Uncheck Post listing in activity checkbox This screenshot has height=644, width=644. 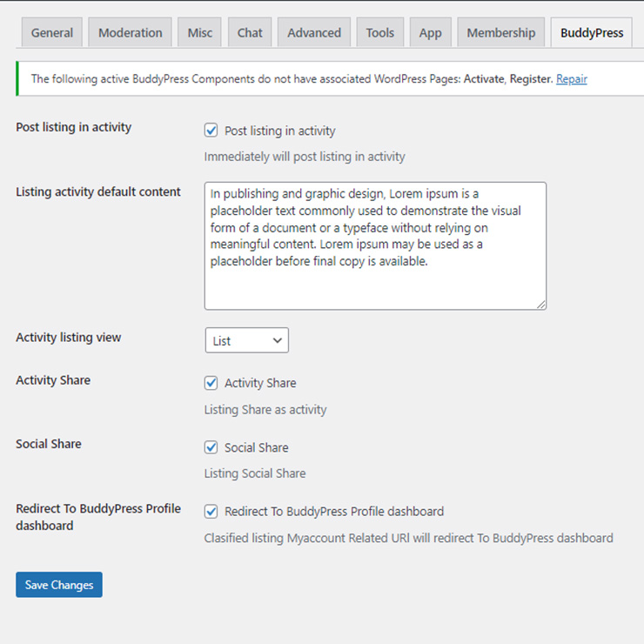(211, 131)
